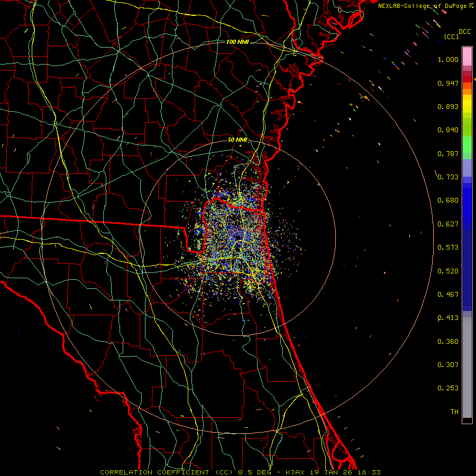Viewport: 476px width, 476px height.
Task: Select the 0.413 legend value
Action: tap(448, 318)
